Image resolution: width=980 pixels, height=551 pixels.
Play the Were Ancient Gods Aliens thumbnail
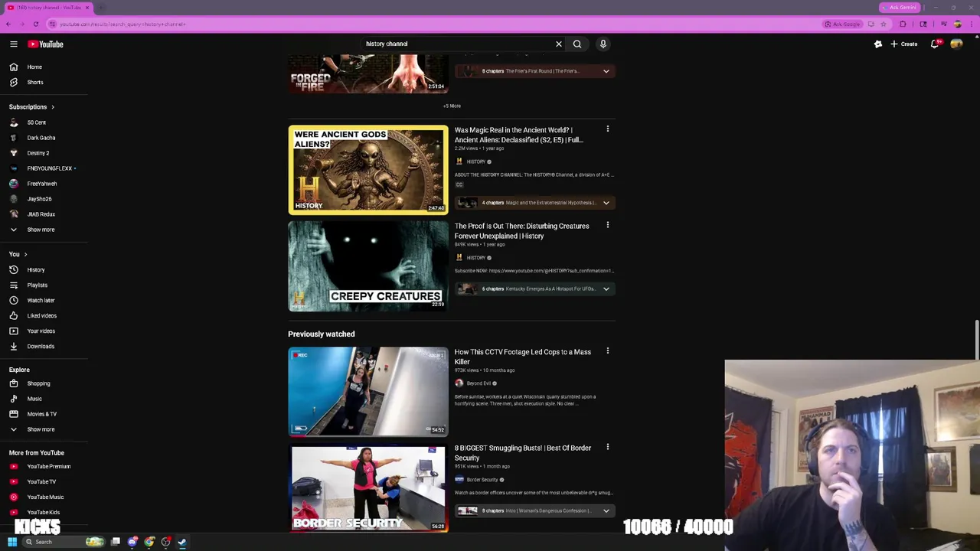[x=368, y=170]
